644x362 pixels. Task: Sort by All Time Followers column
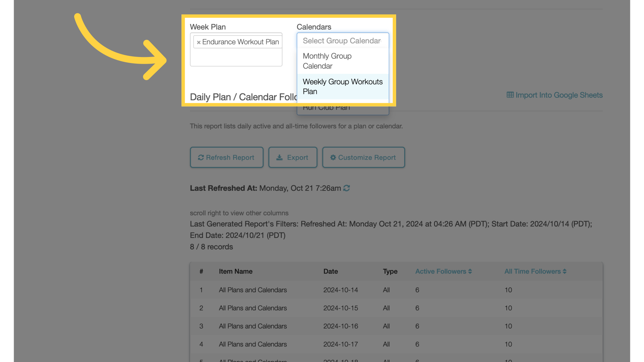click(x=535, y=271)
